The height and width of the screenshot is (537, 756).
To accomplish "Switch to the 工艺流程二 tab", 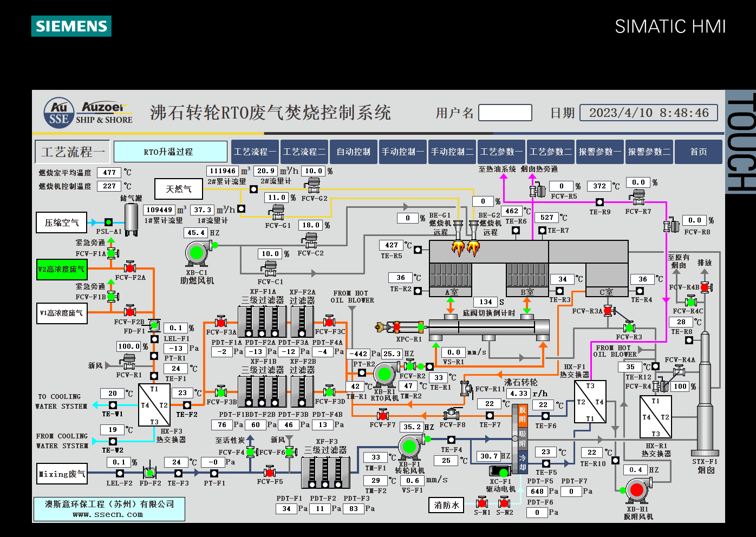I will (304, 152).
